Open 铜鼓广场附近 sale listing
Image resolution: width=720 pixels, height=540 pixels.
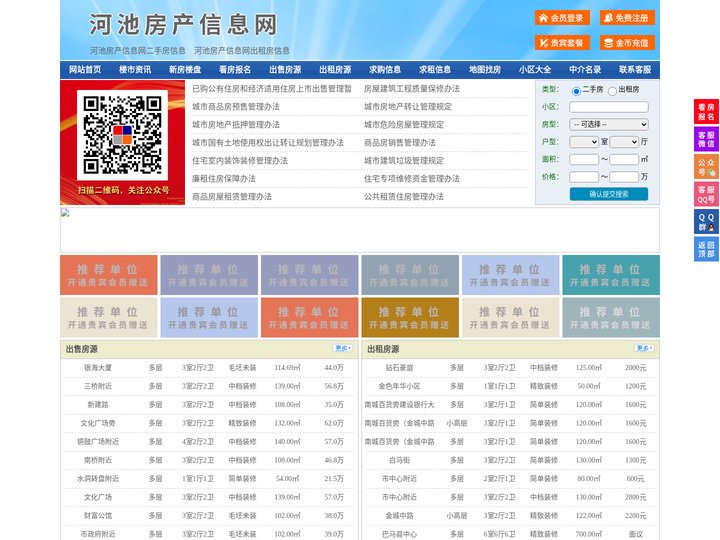coord(98,442)
